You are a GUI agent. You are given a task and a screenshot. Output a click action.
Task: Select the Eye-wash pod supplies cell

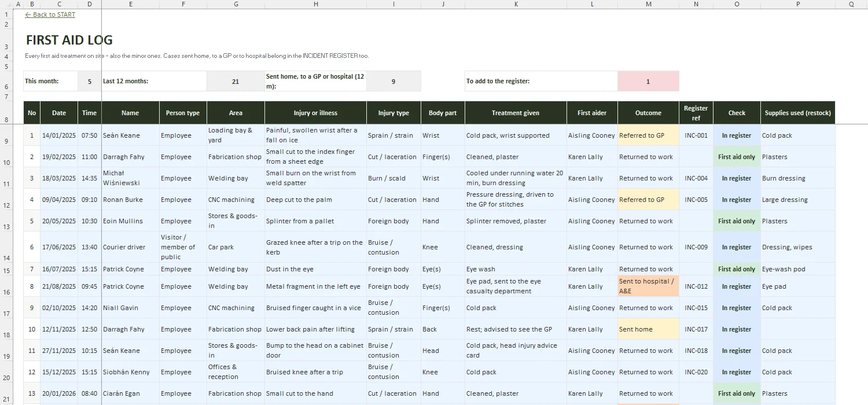coord(797,269)
